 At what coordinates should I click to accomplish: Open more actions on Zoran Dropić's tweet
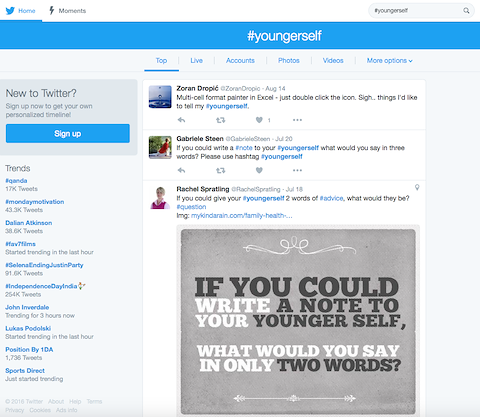tap(297, 120)
